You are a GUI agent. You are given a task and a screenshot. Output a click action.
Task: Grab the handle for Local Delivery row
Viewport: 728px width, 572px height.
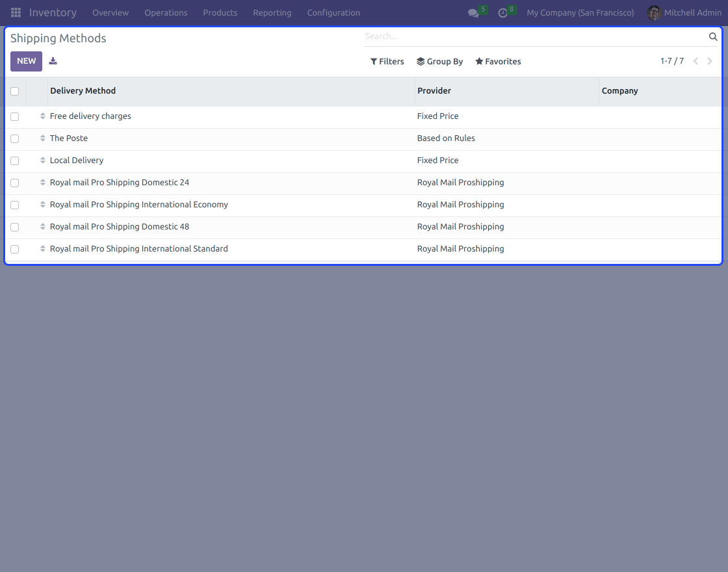coord(43,160)
